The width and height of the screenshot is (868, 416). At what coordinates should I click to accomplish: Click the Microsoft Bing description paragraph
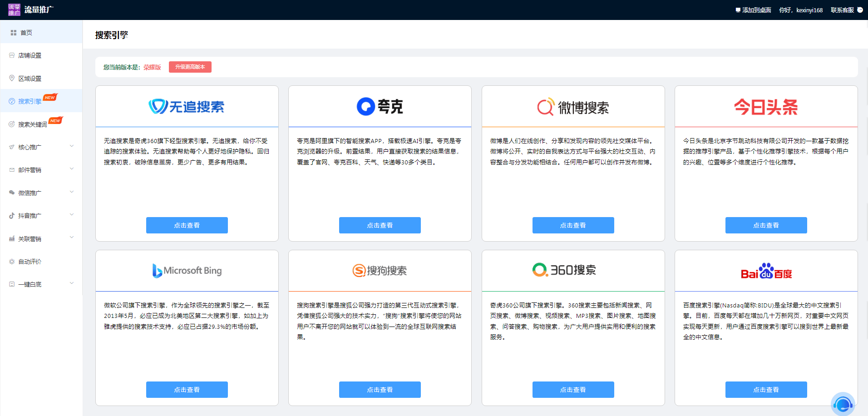tap(187, 316)
